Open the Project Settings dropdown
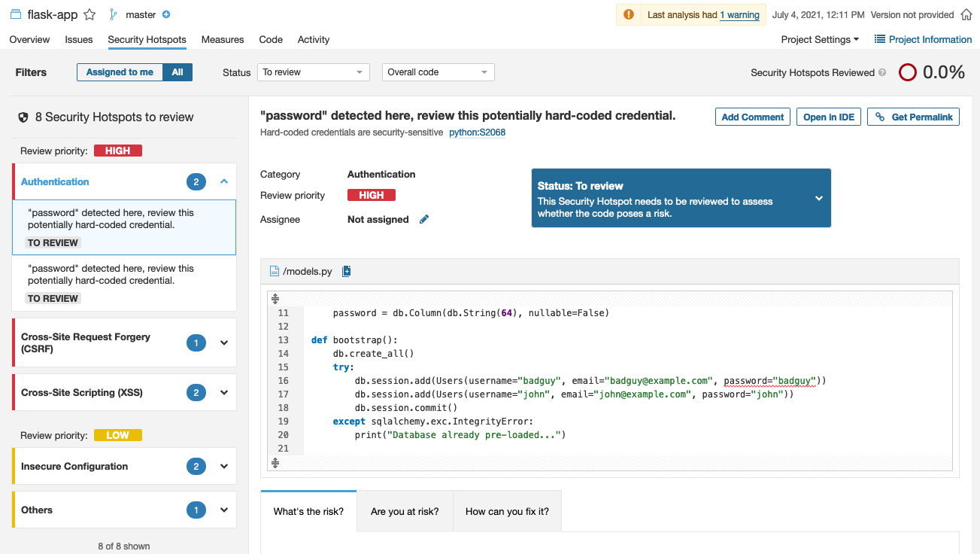The height and width of the screenshot is (554, 980). (x=820, y=39)
